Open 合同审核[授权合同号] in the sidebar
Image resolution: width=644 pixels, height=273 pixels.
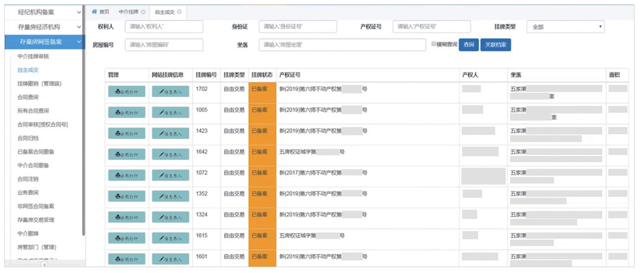[x=43, y=125]
